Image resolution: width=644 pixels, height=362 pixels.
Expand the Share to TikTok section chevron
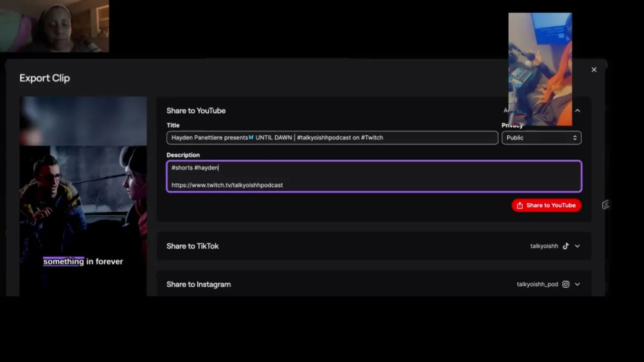[x=578, y=246]
